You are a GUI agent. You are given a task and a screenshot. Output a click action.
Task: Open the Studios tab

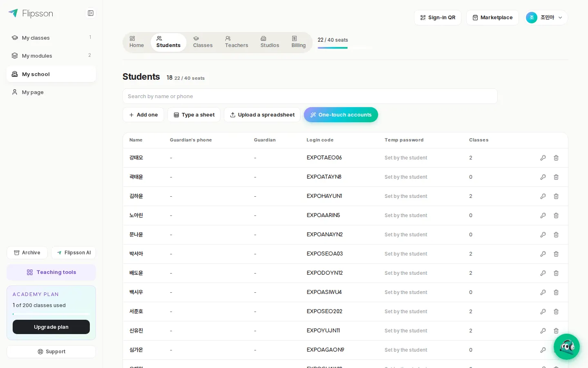tap(270, 42)
